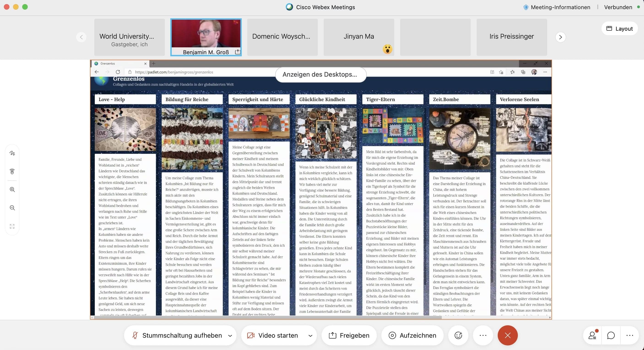Image resolution: width=644 pixels, height=350 pixels.
Task: Select the annotate squiggle tool
Action: point(12,153)
